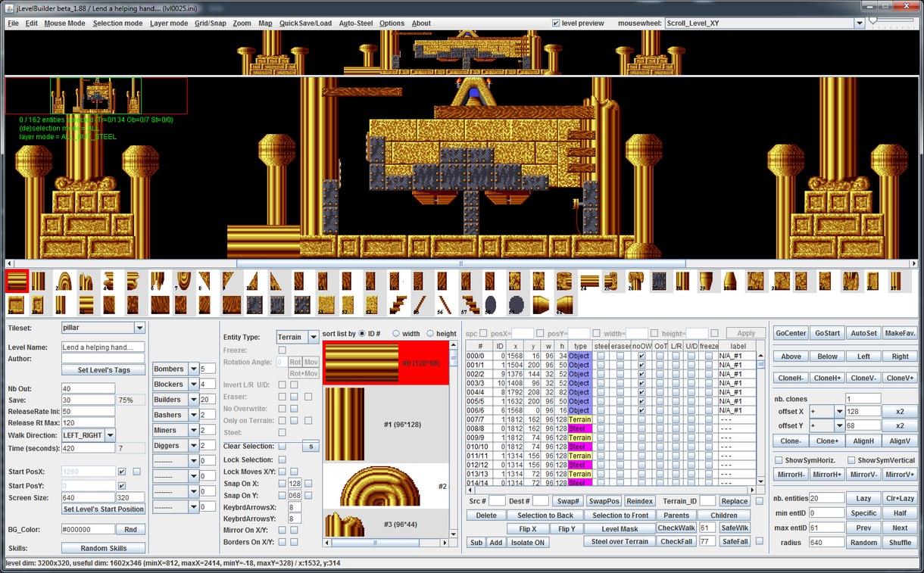Screen dimensions: 924x573
Task: Click the MirrorH+ button
Action: (x=827, y=475)
